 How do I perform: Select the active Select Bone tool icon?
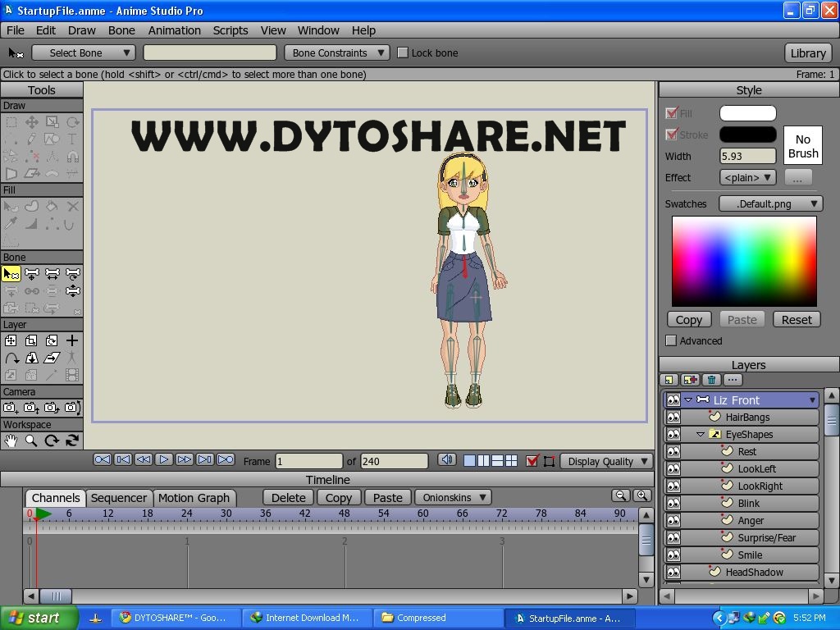click(x=11, y=274)
